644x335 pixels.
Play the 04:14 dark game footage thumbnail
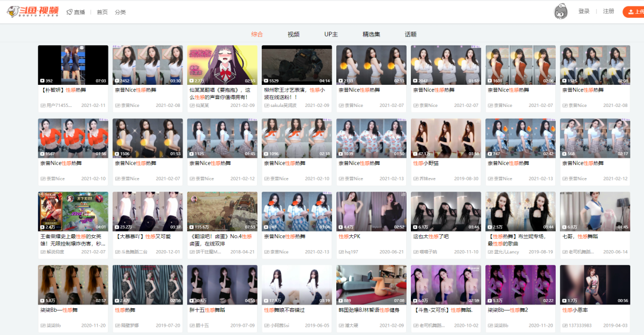pos(296,65)
